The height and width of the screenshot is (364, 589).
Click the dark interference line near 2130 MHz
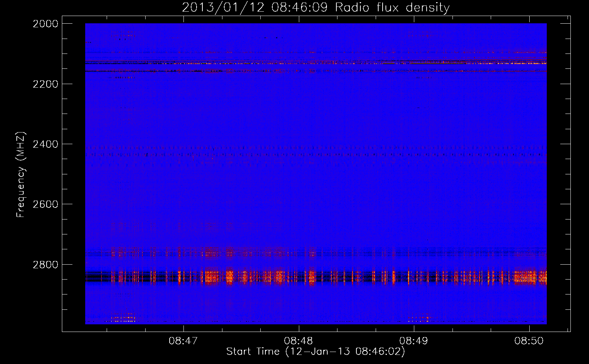[316, 63]
